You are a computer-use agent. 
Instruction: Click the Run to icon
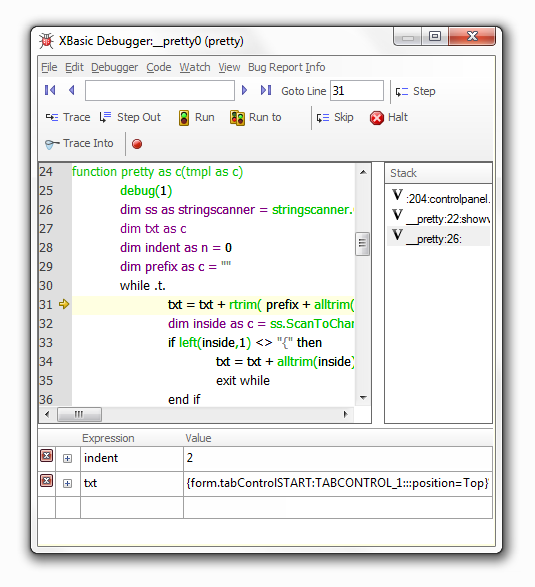(x=237, y=118)
